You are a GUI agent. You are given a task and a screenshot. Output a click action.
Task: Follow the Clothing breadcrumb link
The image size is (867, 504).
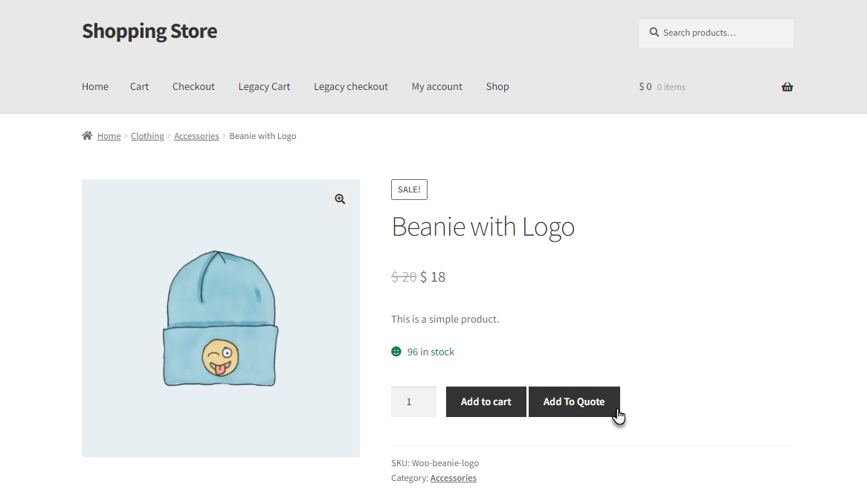point(147,136)
